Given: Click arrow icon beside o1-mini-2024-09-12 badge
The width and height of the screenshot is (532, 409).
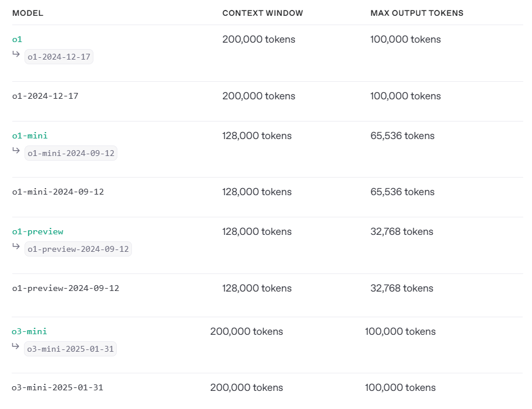Looking at the screenshot, I should coord(16,150).
